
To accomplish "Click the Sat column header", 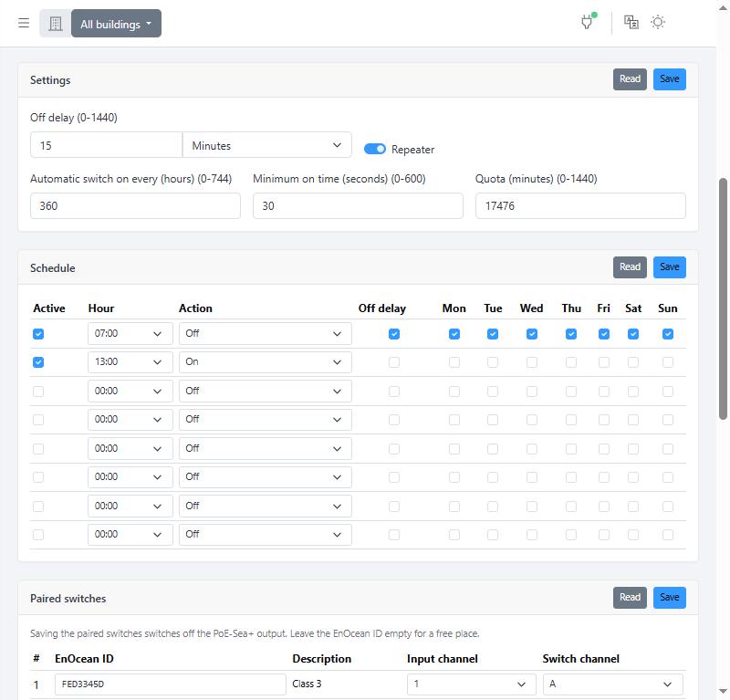I will pyautogui.click(x=633, y=308).
